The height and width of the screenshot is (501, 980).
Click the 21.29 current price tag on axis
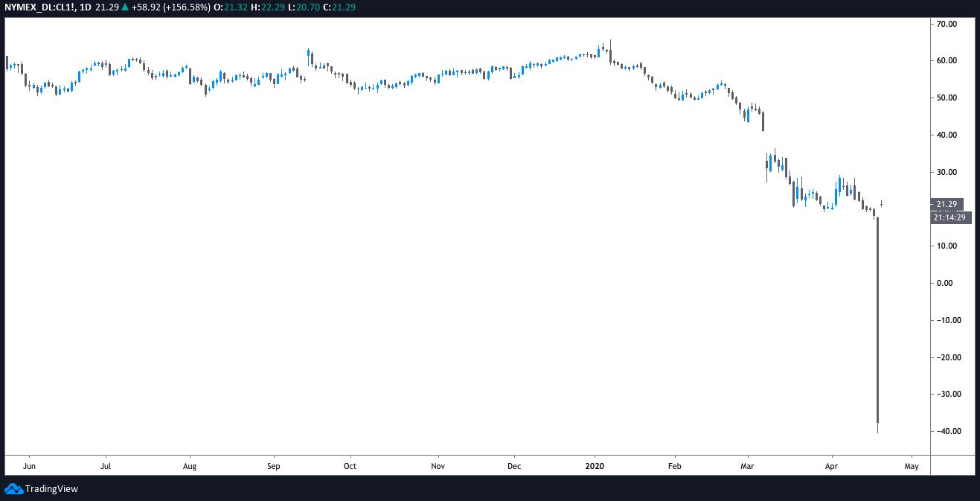[x=947, y=204]
